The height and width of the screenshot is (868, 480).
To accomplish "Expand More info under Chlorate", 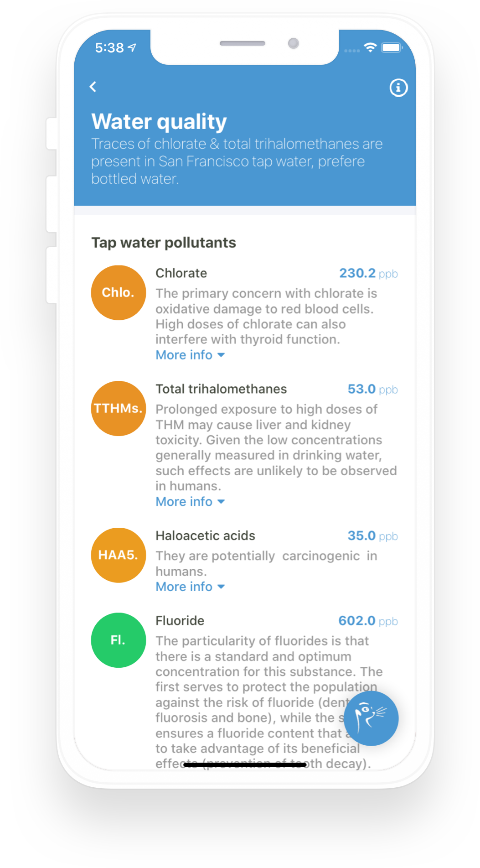I will click(191, 355).
